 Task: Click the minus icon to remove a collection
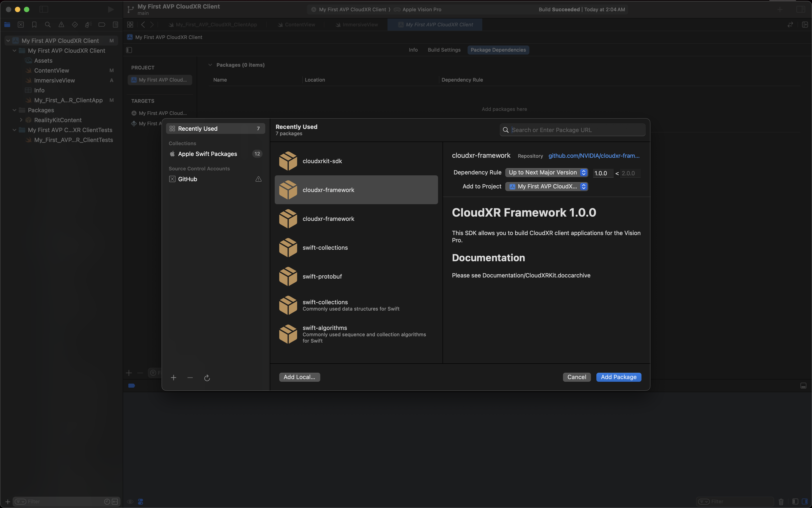pyautogui.click(x=190, y=378)
